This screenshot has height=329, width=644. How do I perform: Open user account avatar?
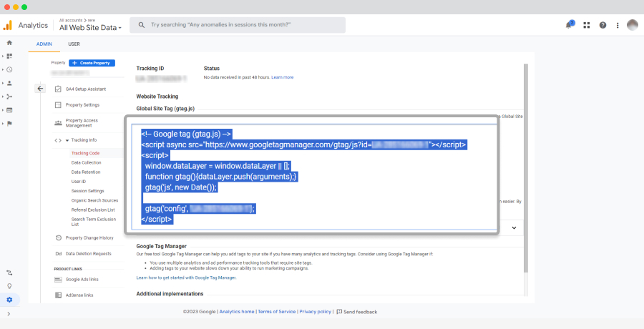(x=633, y=25)
